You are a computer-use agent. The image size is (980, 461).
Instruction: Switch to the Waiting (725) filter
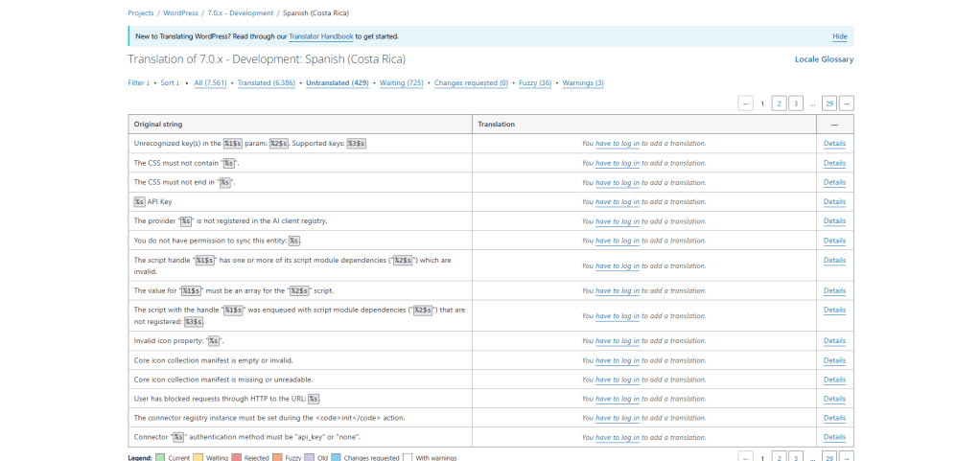[401, 83]
